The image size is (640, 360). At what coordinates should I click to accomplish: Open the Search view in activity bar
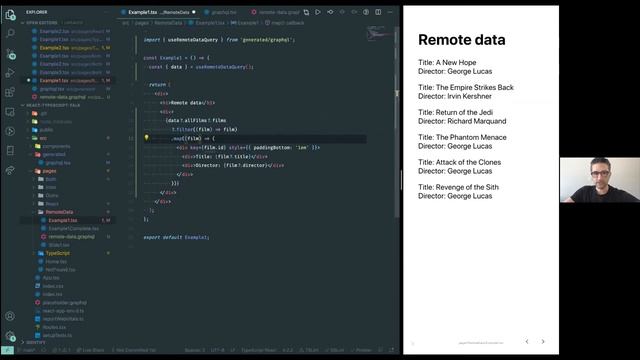coord(10,33)
